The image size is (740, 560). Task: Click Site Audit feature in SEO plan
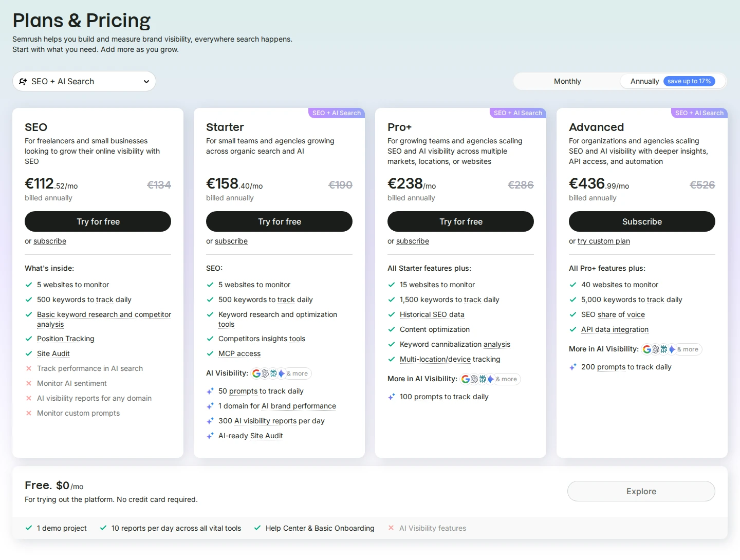point(53,353)
